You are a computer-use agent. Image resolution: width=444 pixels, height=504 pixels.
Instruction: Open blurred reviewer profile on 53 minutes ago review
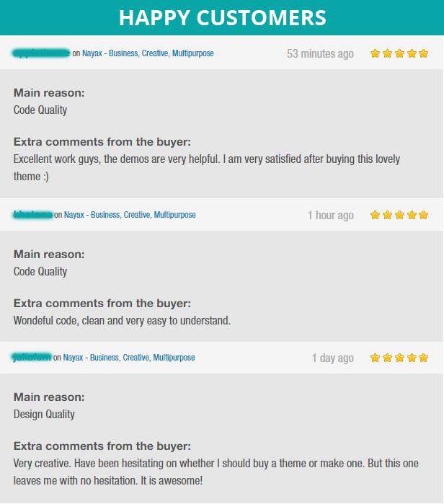click(41, 53)
